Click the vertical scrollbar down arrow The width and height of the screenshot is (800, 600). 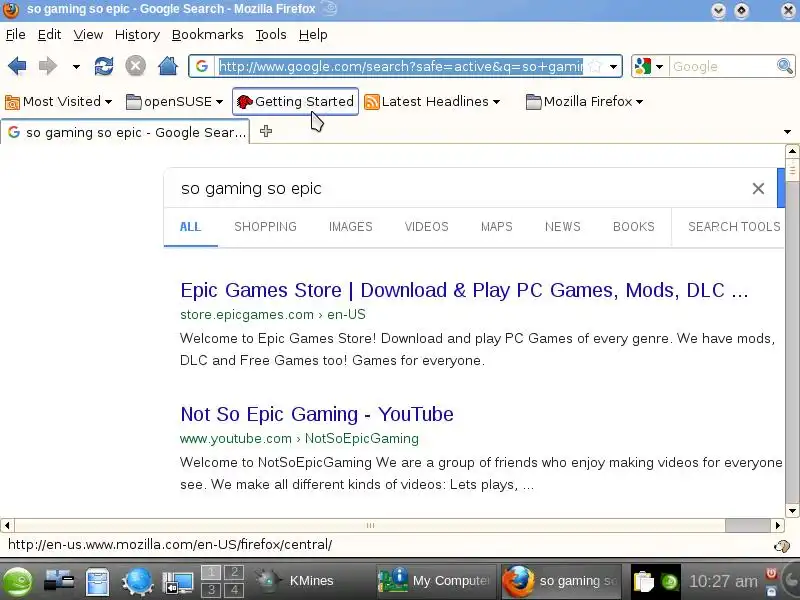coord(792,510)
